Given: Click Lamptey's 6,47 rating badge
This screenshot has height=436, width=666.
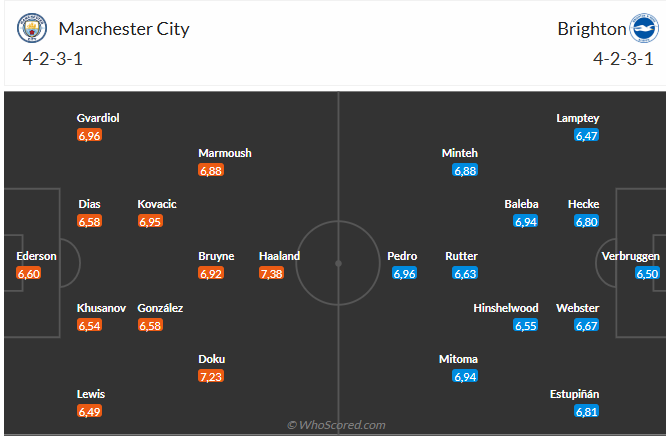Looking at the screenshot, I should pyautogui.click(x=586, y=136).
